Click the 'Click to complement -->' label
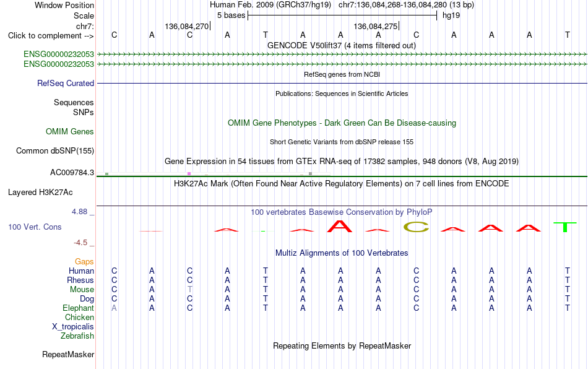Image resolution: width=588 pixels, height=369 pixels. pyautogui.click(x=51, y=36)
